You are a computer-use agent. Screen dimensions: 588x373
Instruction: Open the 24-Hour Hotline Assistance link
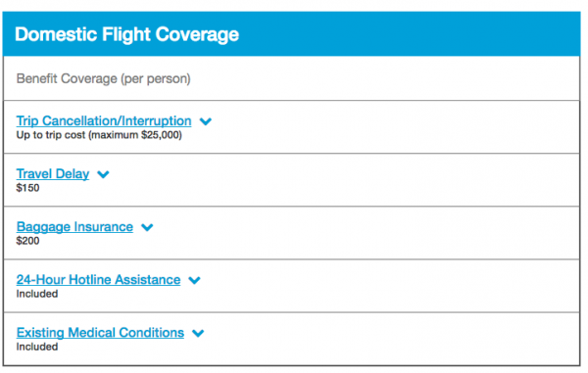pyautogui.click(x=98, y=280)
